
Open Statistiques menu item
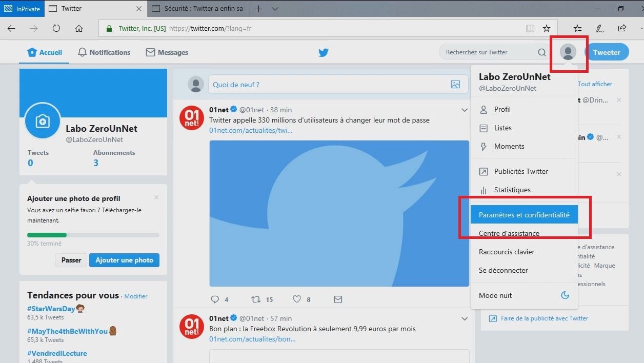524,190
